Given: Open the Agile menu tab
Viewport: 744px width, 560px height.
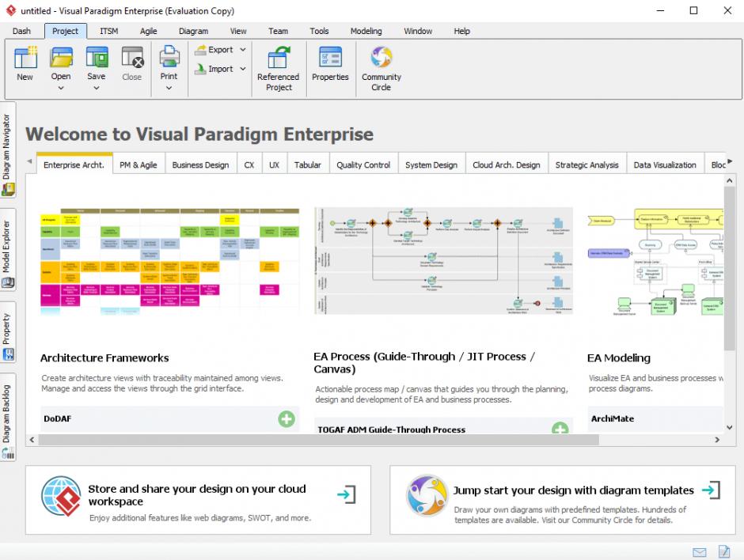Looking at the screenshot, I should click(x=149, y=31).
